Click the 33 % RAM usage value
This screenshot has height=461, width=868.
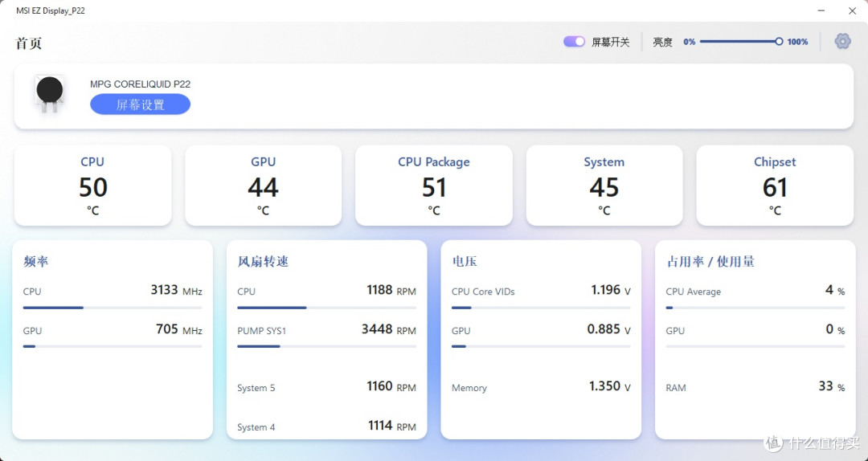click(832, 386)
